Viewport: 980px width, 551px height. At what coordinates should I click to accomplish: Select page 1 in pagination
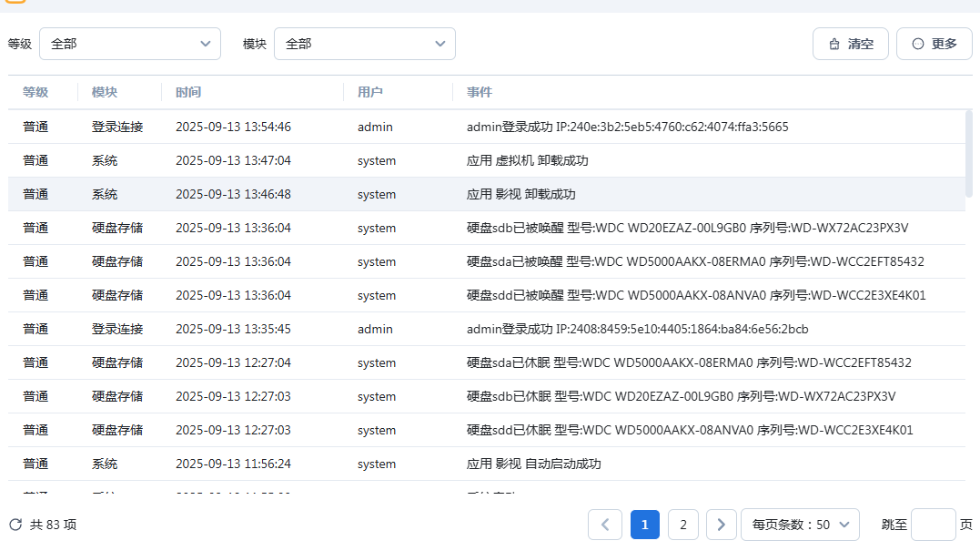[x=645, y=525]
